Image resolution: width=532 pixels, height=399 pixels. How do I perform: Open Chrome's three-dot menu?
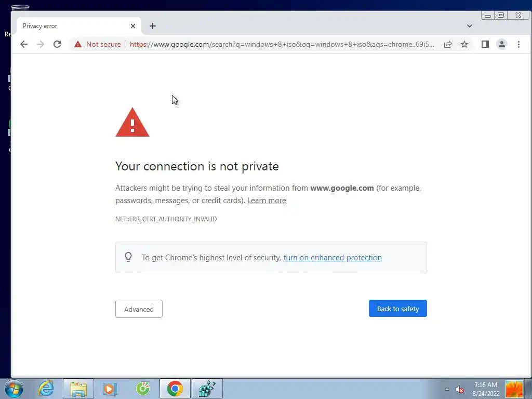[518, 45]
